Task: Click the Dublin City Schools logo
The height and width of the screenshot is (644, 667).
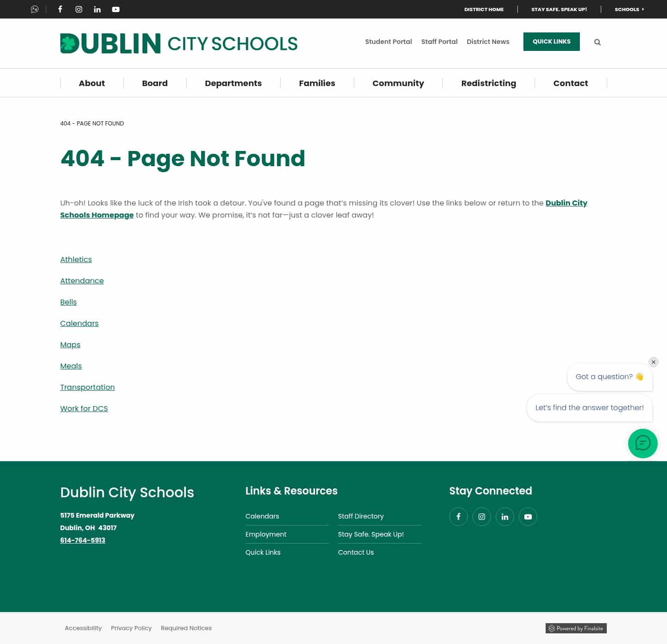Action: [179, 43]
